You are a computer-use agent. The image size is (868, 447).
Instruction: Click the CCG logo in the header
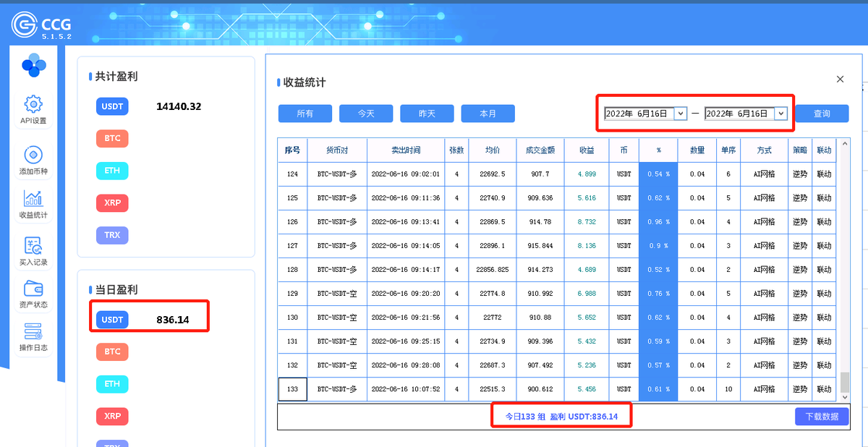pyautogui.click(x=42, y=25)
